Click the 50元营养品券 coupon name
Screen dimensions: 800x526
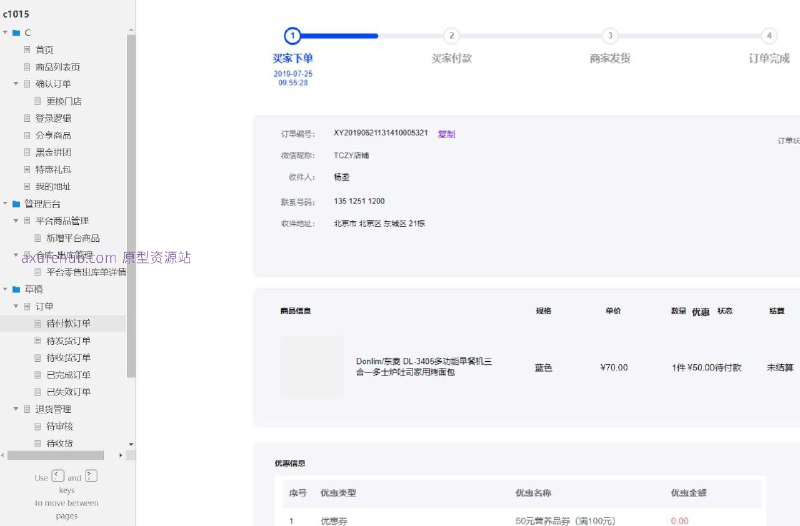pos(565,521)
